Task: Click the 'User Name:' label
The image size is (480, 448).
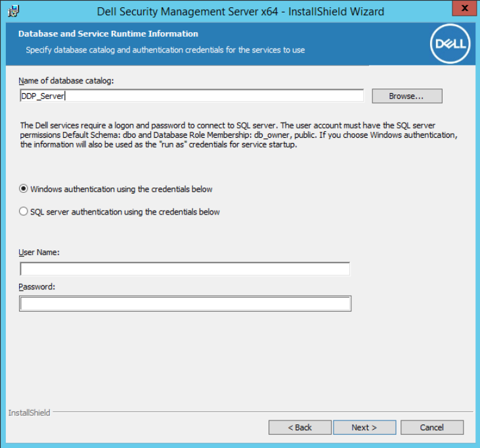Action: (39, 253)
